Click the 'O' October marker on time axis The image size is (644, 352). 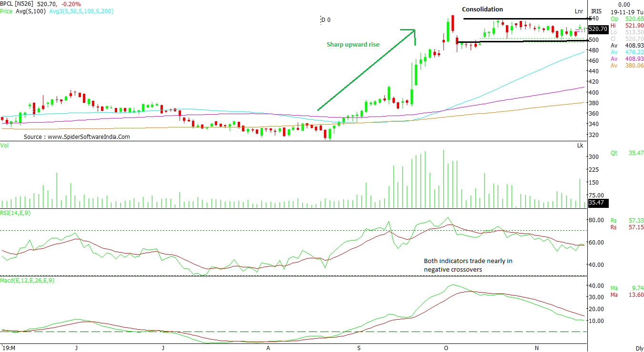click(x=446, y=348)
